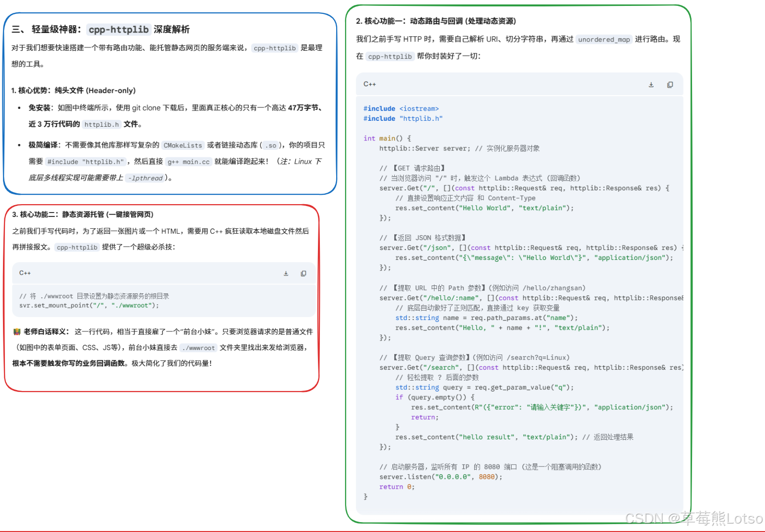Click 'cpp-httplib' chip before '帮你封装好了一切'
The width and height of the screenshot is (765, 532).
390,57
